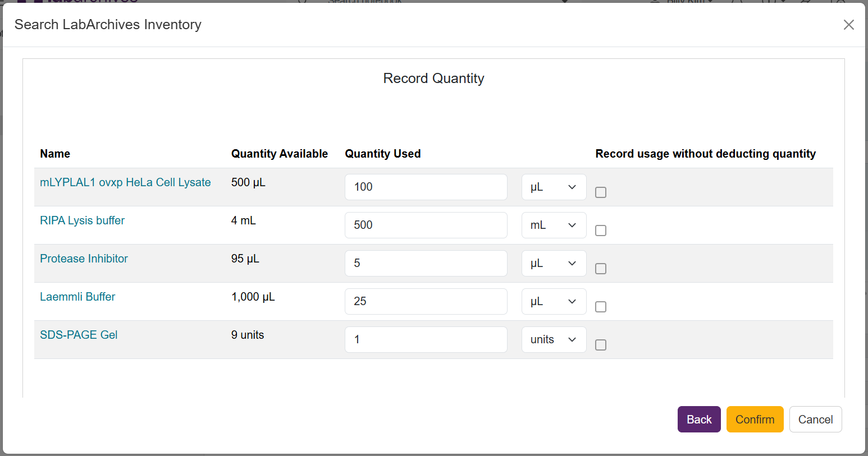Open the unit dropdown for Cell Lysate row

click(x=554, y=187)
